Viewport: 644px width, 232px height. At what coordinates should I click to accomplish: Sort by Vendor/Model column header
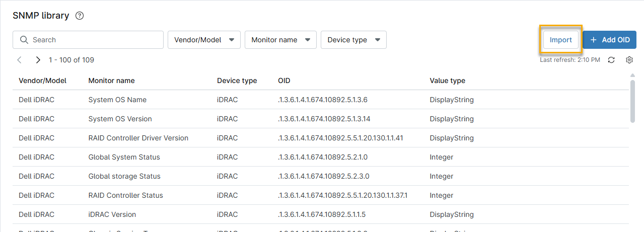pos(42,81)
